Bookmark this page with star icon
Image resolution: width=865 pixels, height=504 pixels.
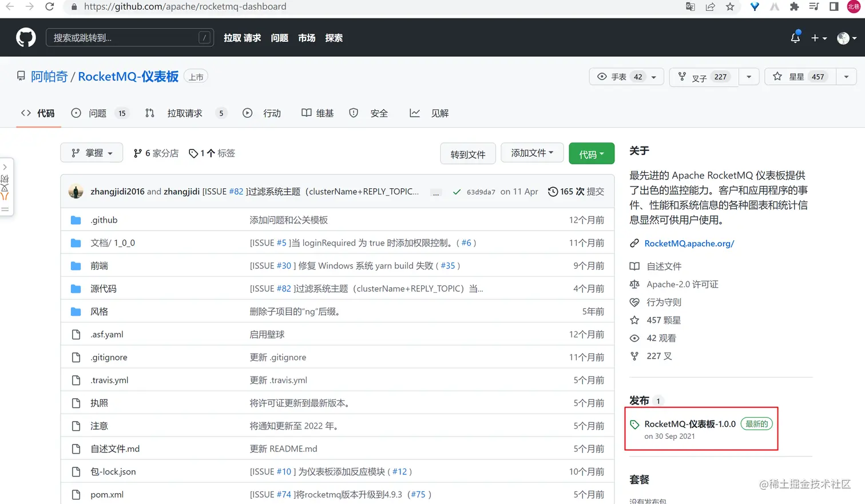[x=730, y=7]
